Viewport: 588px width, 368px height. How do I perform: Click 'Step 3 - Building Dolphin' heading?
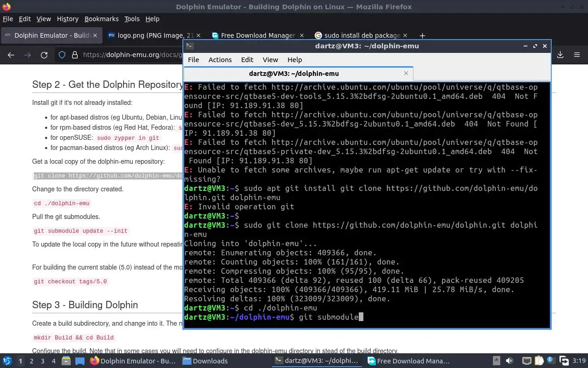pyautogui.click(x=85, y=305)
